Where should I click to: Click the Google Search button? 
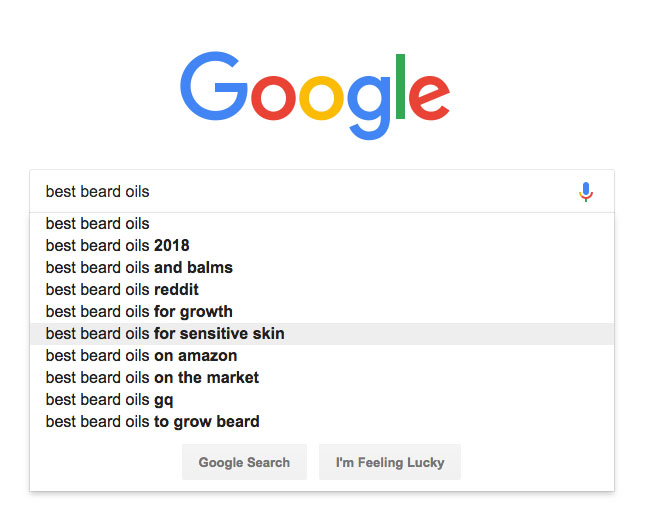[244, 462]
